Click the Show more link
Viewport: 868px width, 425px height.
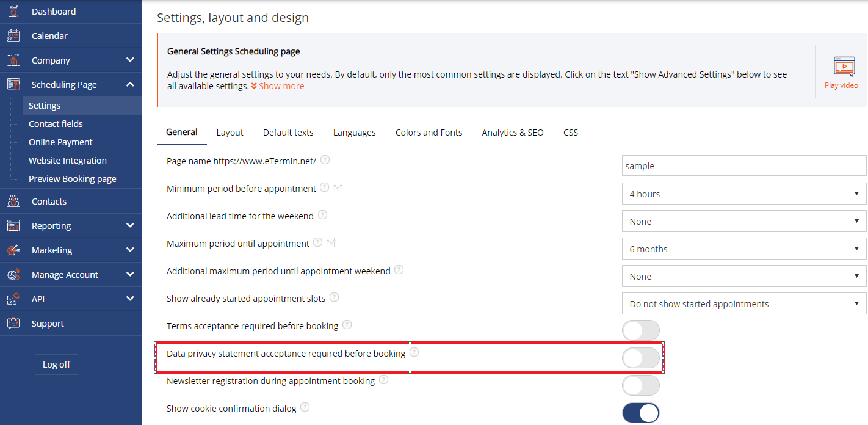[x=278, y=86]
